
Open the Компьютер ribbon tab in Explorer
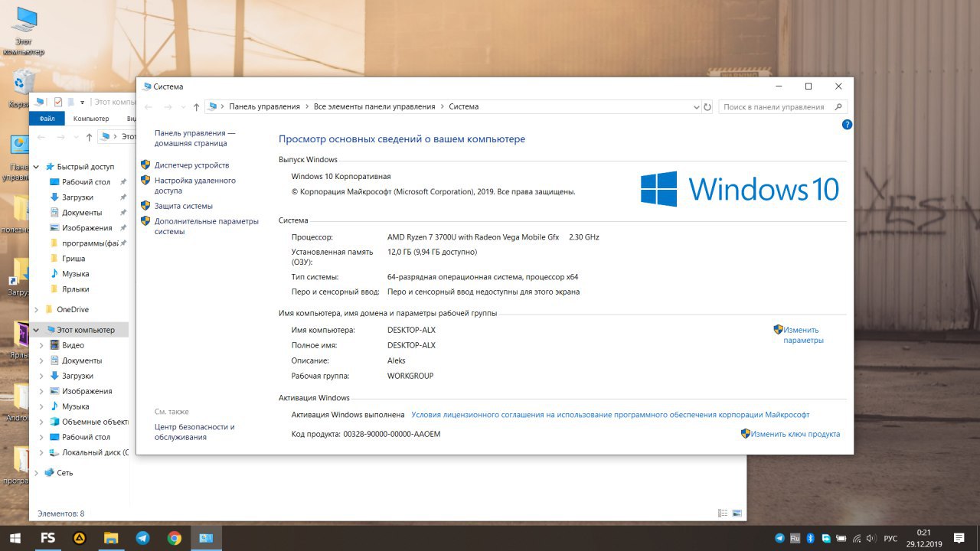91,119
